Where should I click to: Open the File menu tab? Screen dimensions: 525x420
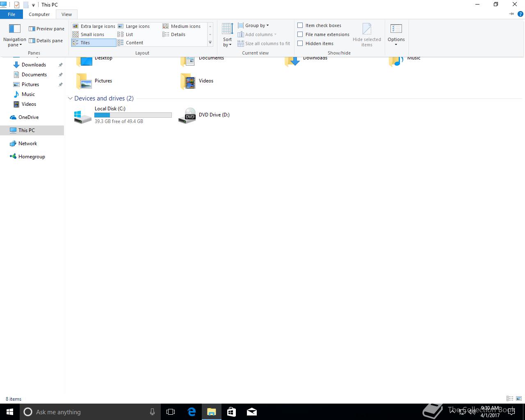click(x=11, y=14)
